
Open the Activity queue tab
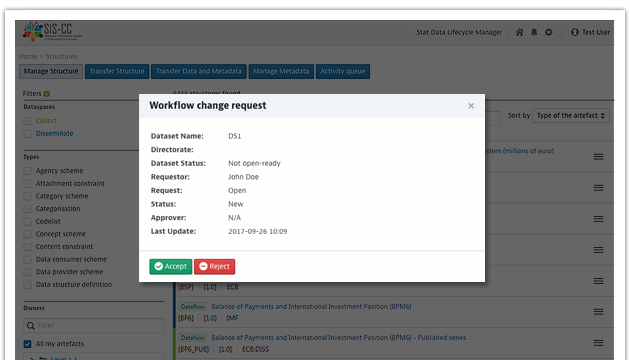(x=343, y=71)
